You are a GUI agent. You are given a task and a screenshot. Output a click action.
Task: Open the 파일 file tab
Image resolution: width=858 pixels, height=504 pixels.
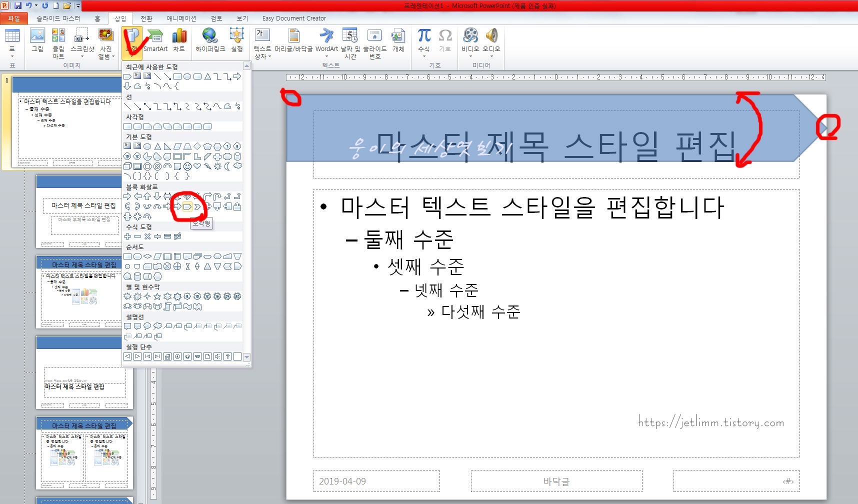13,18
